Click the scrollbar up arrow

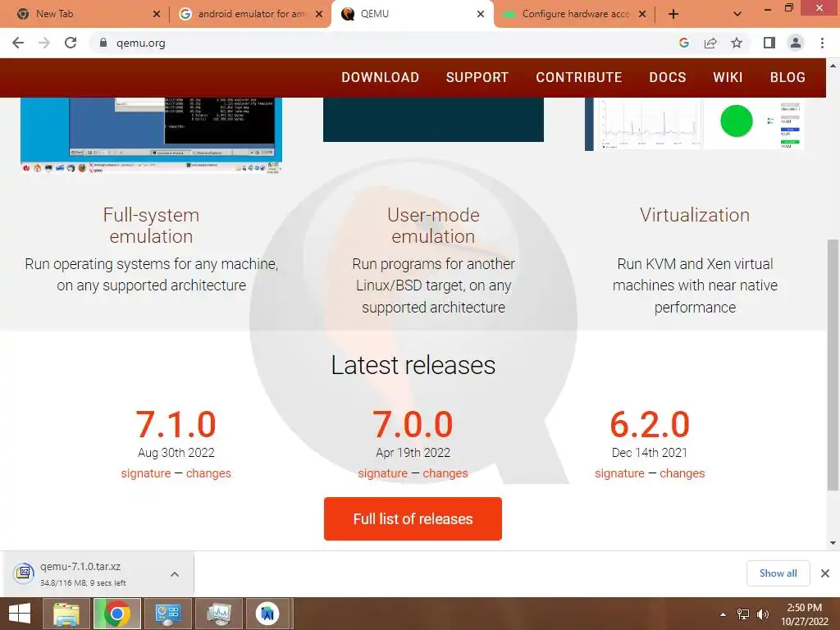(x=833, y=66)
